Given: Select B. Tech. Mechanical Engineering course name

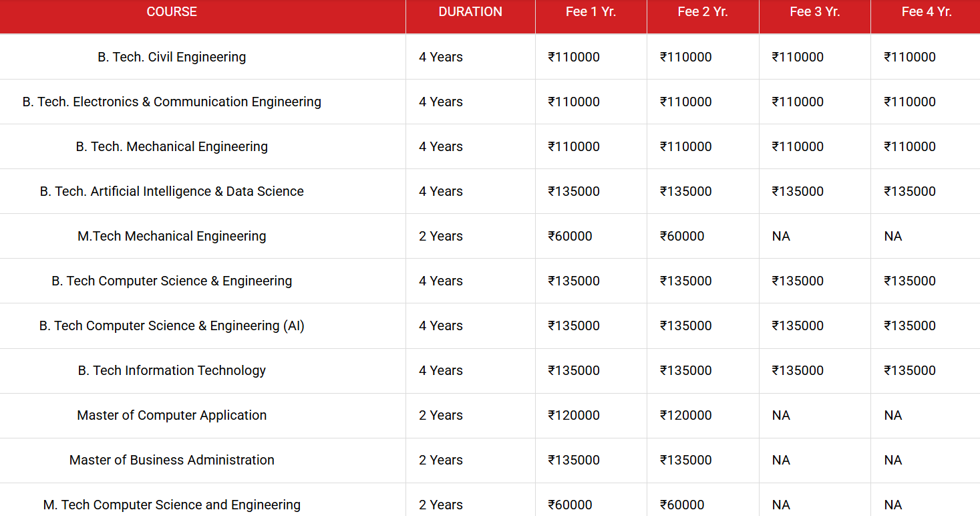Looking at the screenshot, I should [x=172, y=147].
